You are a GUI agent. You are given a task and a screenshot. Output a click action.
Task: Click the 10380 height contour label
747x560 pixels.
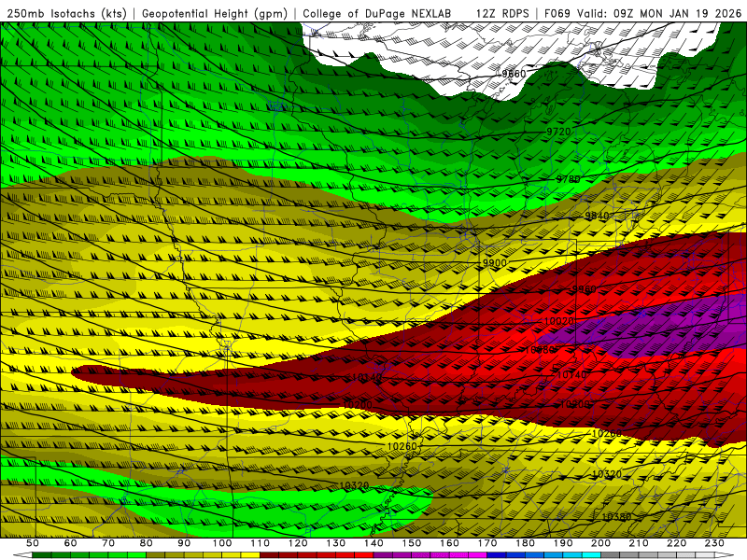(x=616, y=517)
